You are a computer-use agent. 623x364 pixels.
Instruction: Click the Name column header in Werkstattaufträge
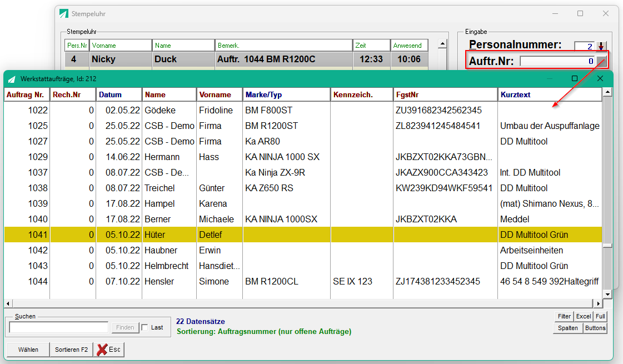point(170,94)
